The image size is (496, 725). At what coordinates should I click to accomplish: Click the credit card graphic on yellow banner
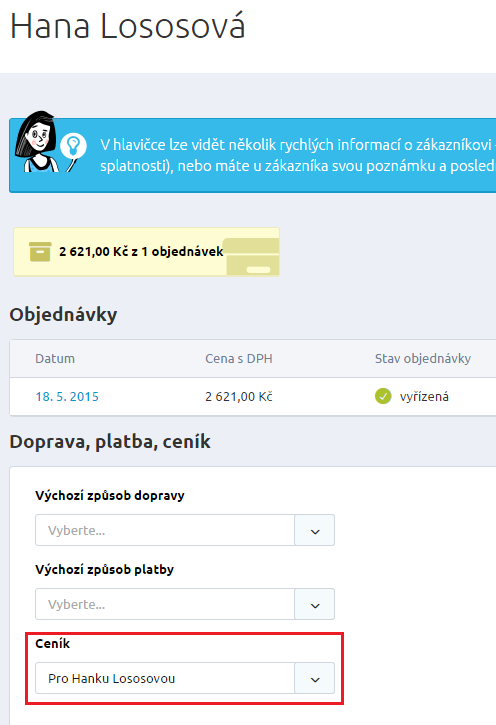tap(251, 257)
